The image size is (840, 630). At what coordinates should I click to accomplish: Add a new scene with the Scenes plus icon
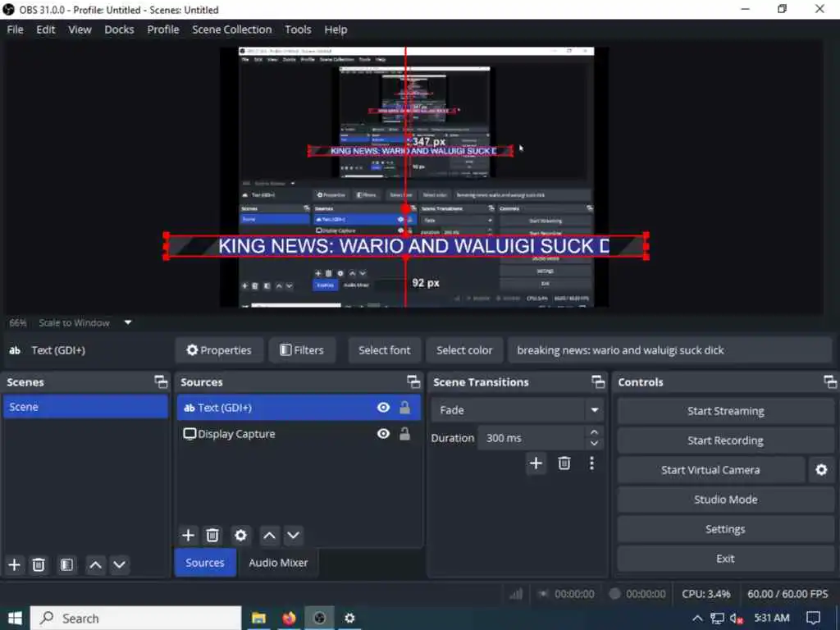(15, 564)
